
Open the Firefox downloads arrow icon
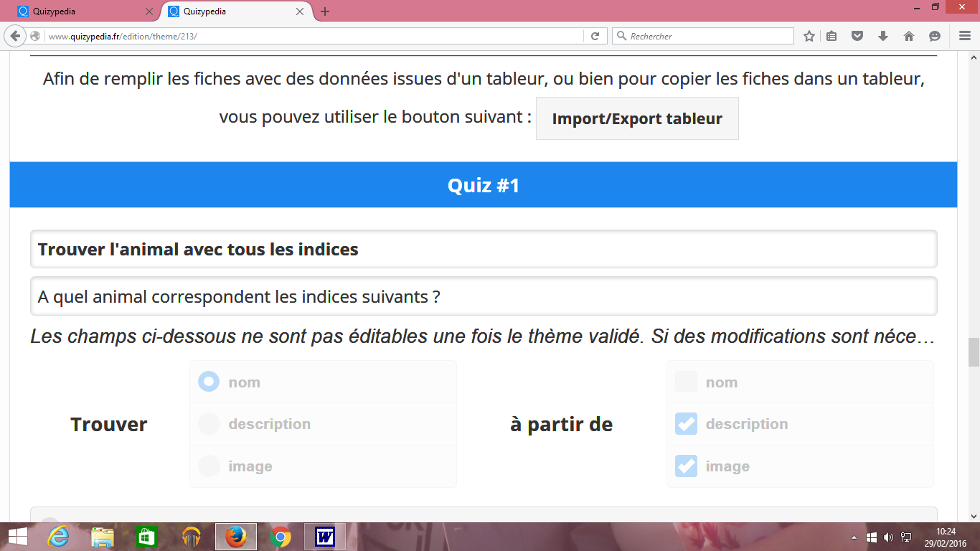coord(883,36)
